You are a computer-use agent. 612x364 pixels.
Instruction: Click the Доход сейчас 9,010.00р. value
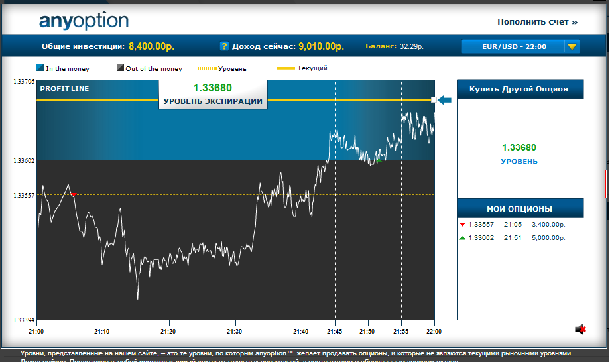click(321, 46)
